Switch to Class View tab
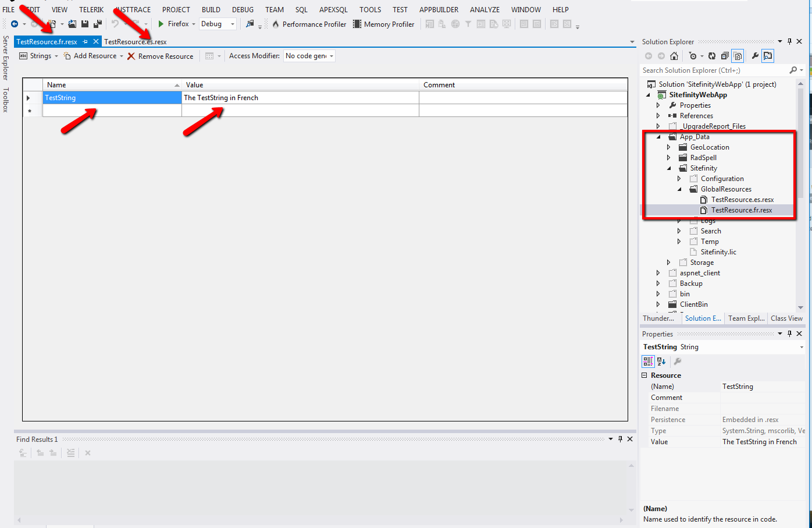Viewport: 812px width, 528px height. click(x=786, y=318)
